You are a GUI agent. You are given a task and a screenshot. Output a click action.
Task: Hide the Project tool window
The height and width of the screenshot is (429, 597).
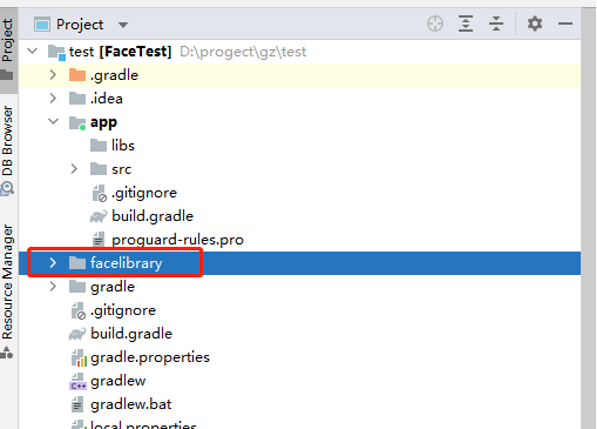coord(565,24)
